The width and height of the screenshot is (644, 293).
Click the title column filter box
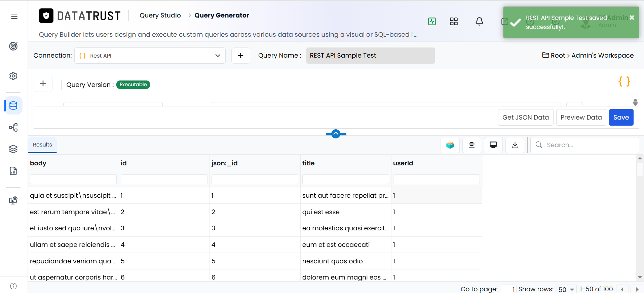pyautogui.click(x=346, y=179)
